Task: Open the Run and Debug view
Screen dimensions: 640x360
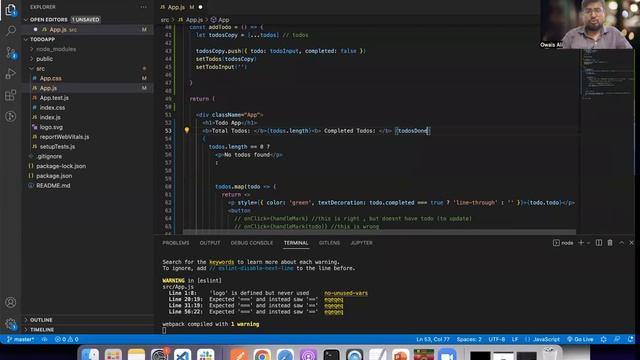Action: point(11,74)
